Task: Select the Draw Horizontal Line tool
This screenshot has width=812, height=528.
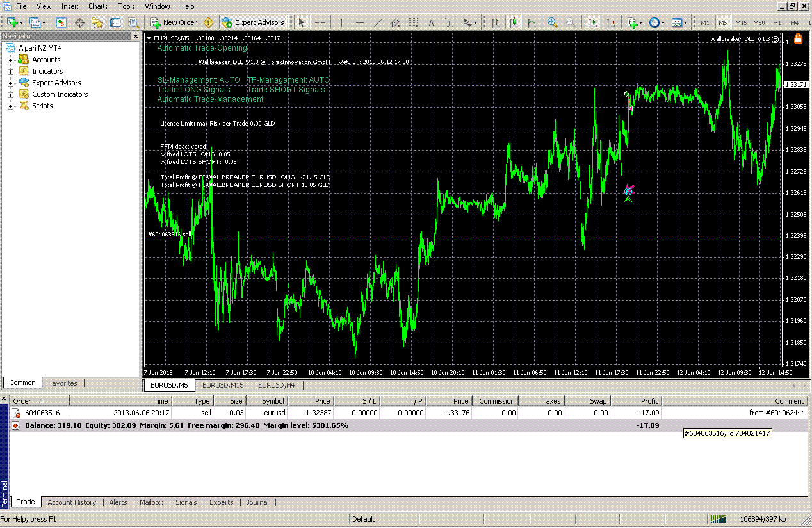Action: (x=359, y=22)
